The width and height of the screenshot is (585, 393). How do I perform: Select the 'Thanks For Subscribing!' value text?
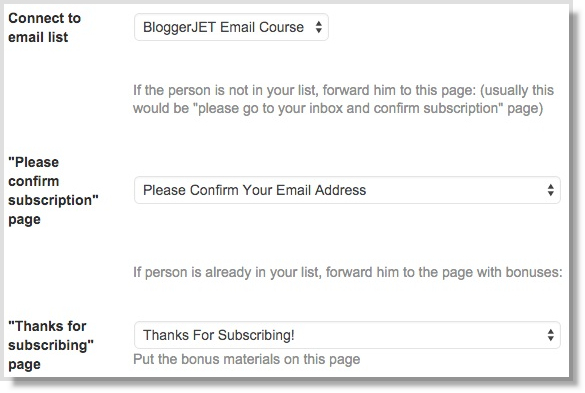pyautogui.click(x=219, y=335)
